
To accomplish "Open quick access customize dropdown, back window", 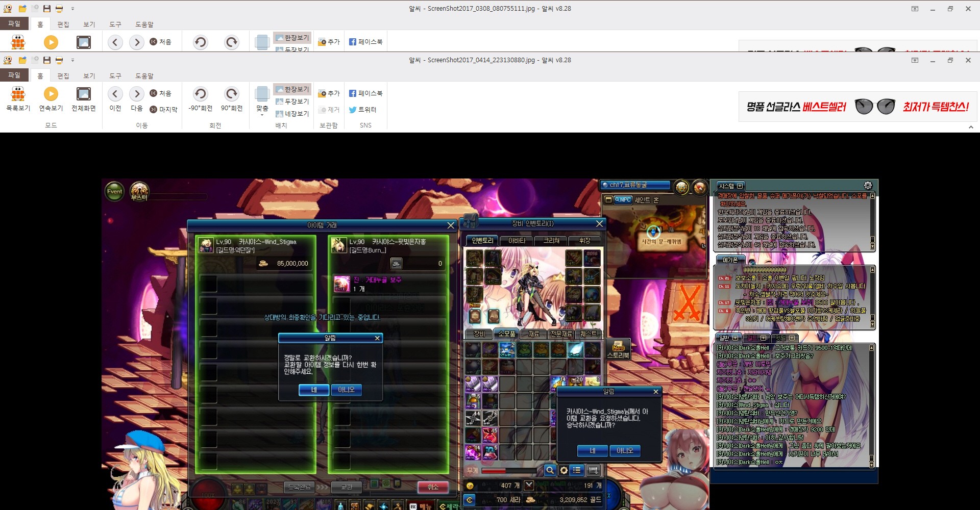I will [72, 9].
